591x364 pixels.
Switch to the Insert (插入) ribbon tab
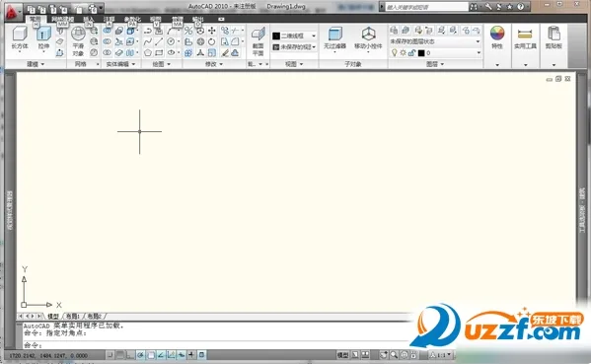[x=89, y=19]
